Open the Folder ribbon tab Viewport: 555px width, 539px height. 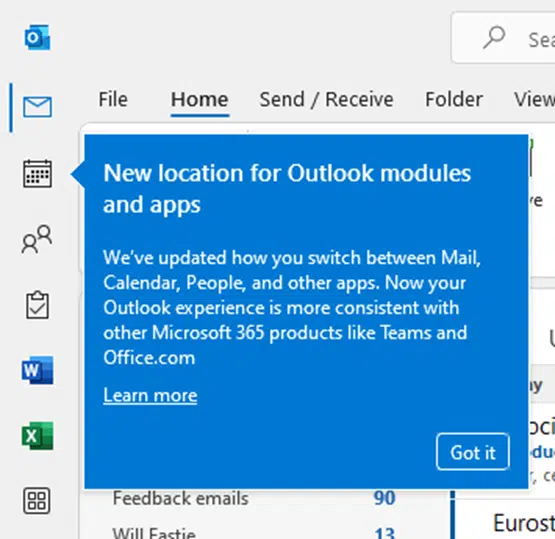pos(454,99)
